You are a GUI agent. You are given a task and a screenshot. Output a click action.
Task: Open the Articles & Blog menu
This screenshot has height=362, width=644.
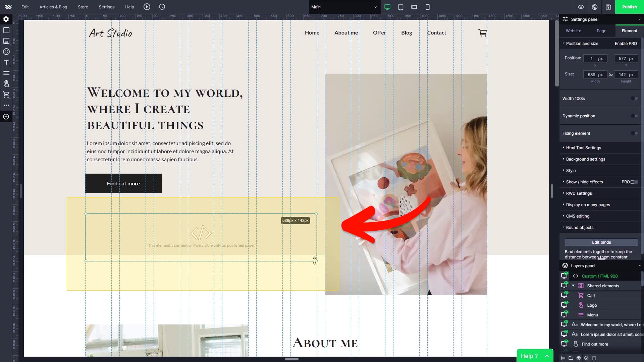(x=53, y=7)
